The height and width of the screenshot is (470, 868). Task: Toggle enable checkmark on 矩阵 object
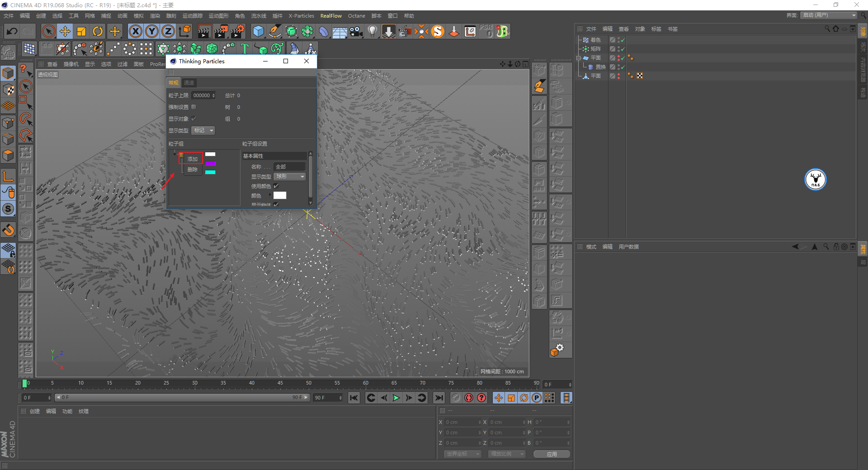pos(623,49)
